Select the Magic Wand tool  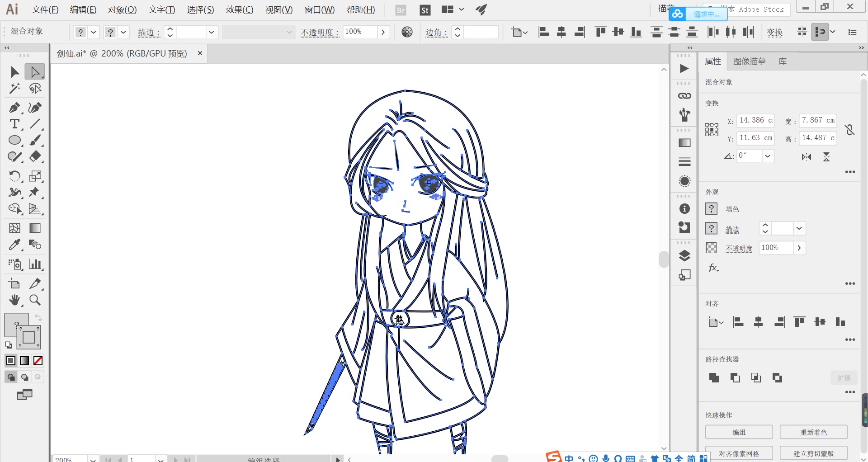click(14, 88)
